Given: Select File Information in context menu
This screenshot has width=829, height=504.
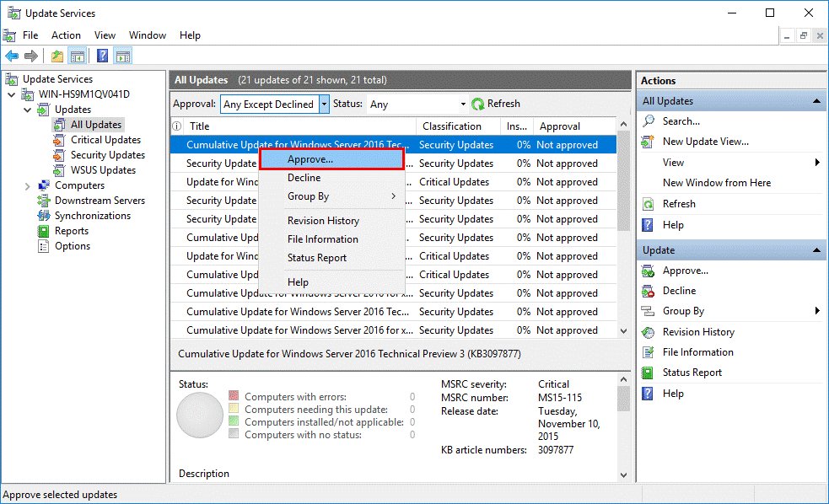Looking at the screenshot, I should coord(322,239).
